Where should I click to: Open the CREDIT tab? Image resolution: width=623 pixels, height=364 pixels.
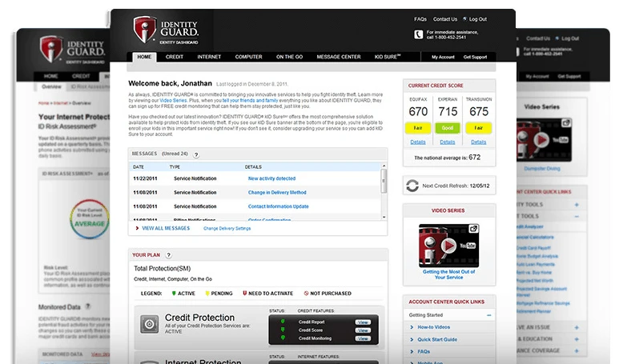click(x=175, y=57)
